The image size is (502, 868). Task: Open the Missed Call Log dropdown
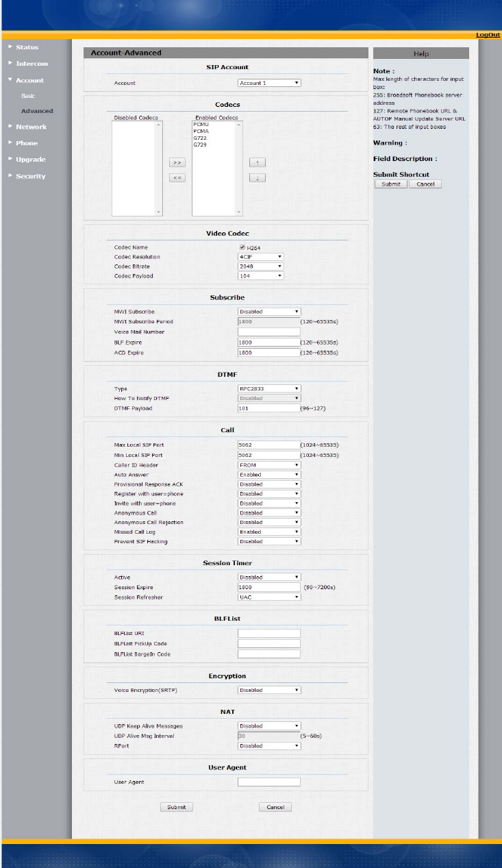pos(269,532)
